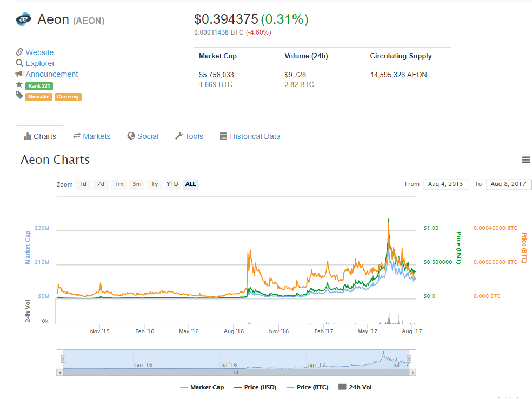Click the Rank 221 badge
Image resolution: width=532 pixels, height=398 pixels.
pyautogui.click(x=39, y=86)
